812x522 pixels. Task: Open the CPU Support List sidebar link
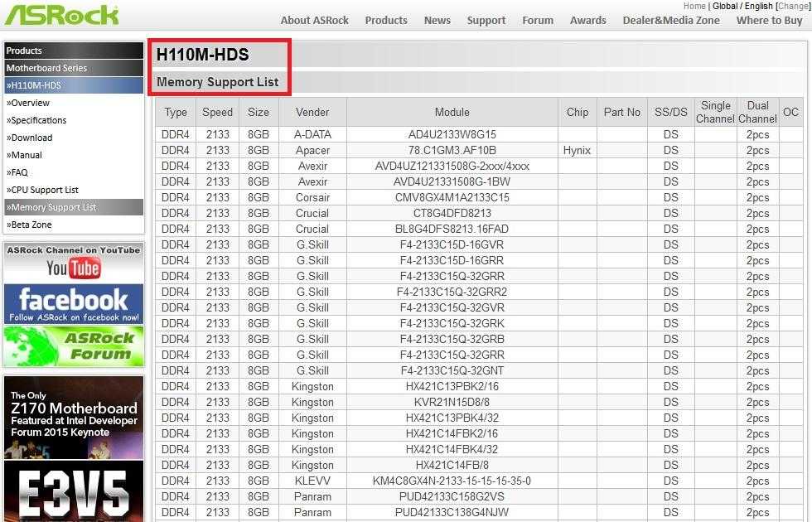(44, 190)
